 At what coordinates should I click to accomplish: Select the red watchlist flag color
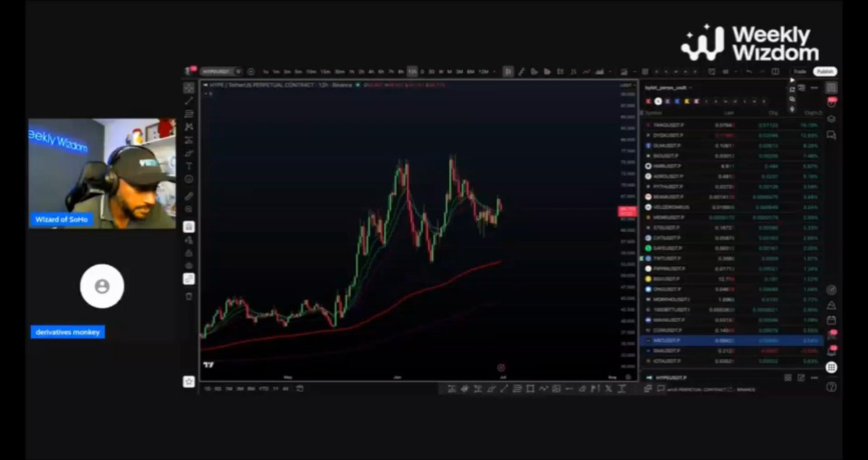tap(648, 101)
